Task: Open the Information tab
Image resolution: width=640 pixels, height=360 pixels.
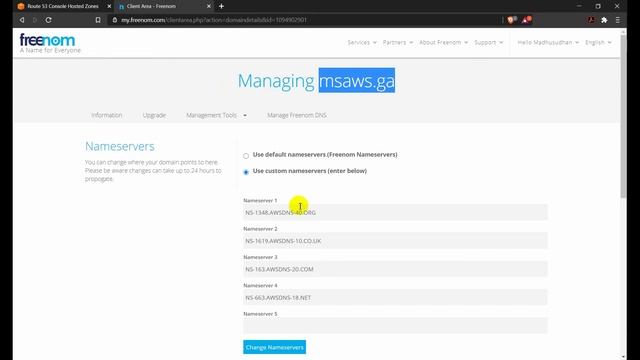Action: click(x=107, y=115)
